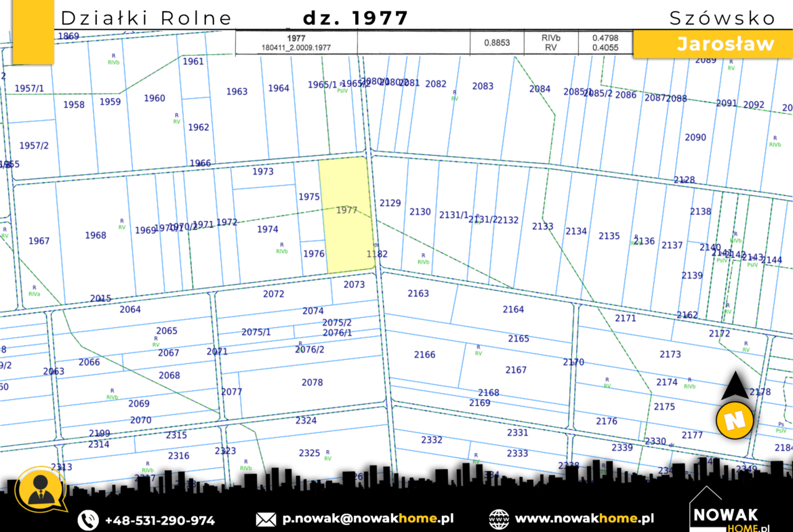Click the Działki Rolne heading
793x532 pixels.
146,18
